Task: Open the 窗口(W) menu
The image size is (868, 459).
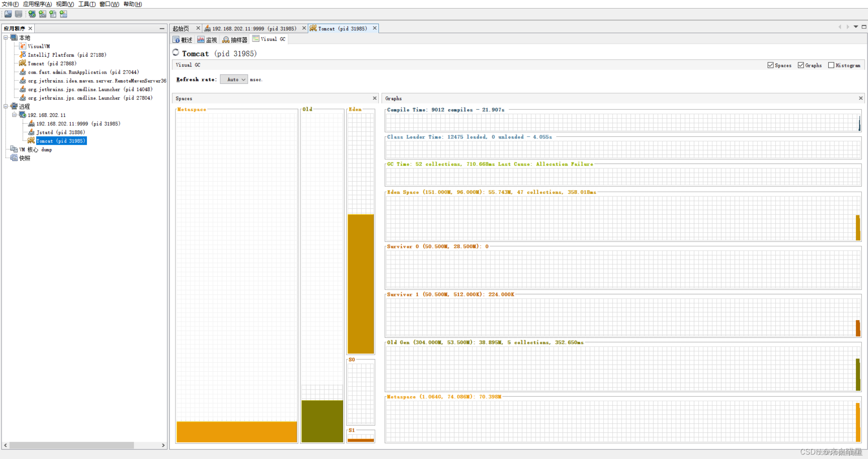Action: coord(109,4)
